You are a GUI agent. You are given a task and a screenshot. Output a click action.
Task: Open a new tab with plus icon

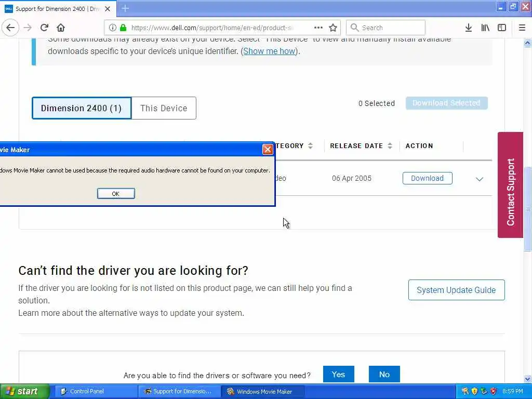[x=125, y=8]
